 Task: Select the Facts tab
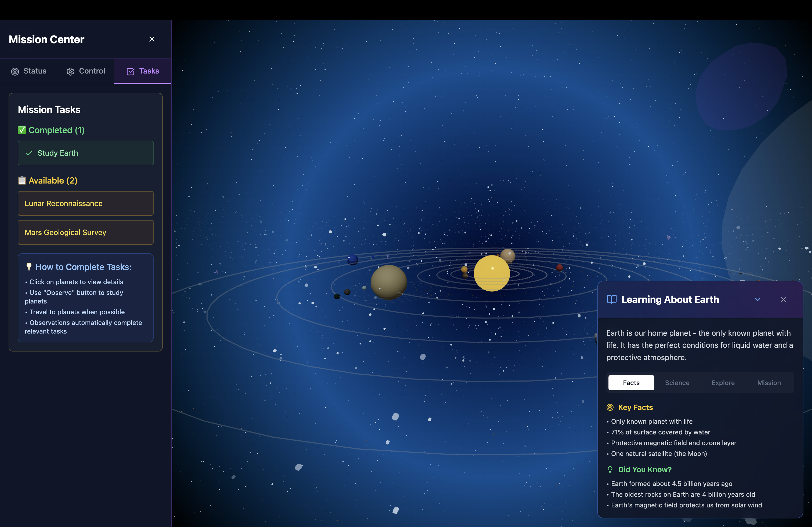(x=631, y=383)
